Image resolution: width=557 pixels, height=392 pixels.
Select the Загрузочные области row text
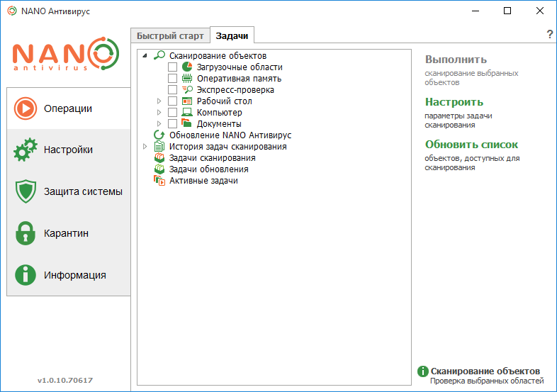(240, 67)
